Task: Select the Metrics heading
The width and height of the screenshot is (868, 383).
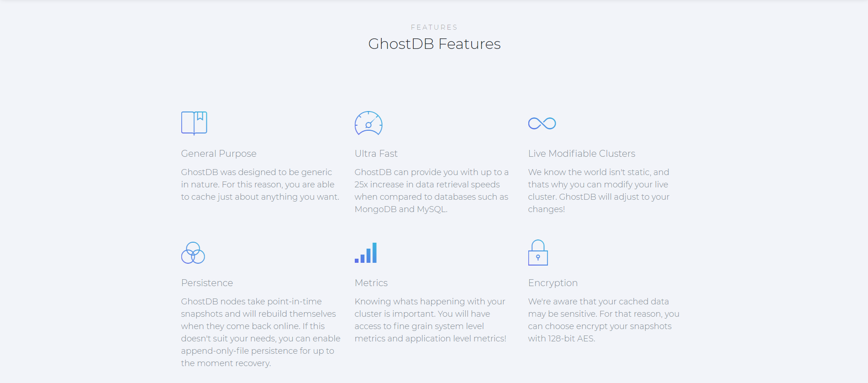Action: (371, 283)
